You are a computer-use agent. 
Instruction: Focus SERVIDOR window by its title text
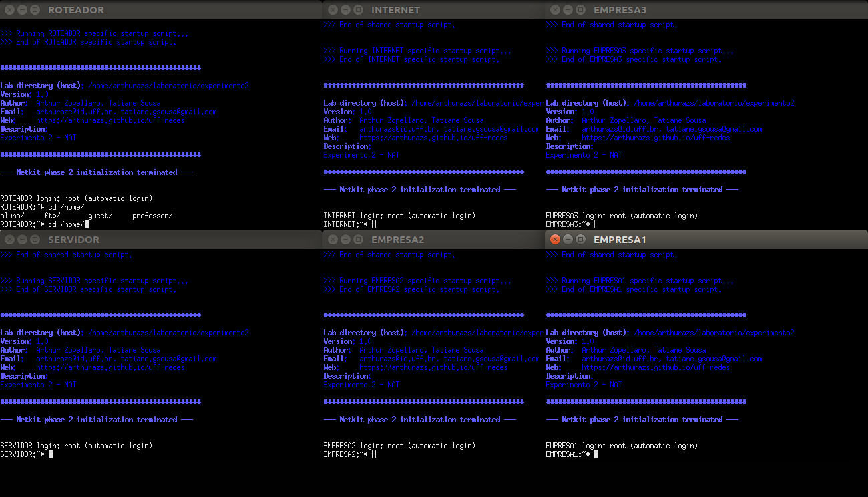pyautogui.click(x=73, y=240)
